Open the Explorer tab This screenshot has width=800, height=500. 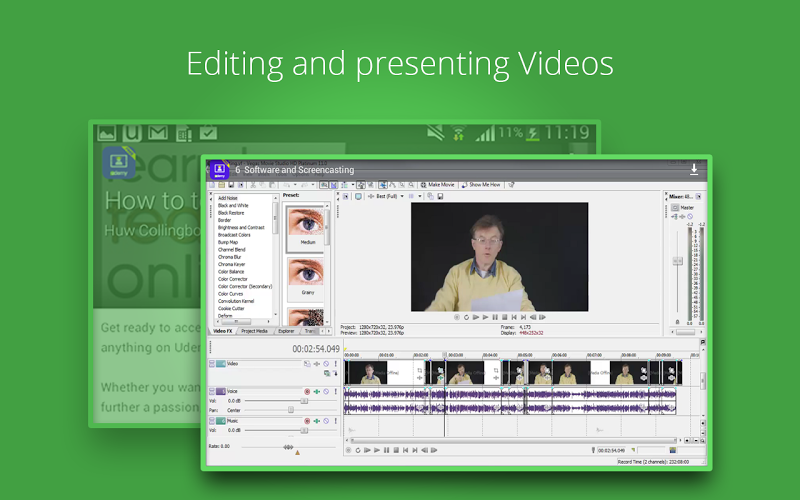pyautogui.click(x=286, y=330)
